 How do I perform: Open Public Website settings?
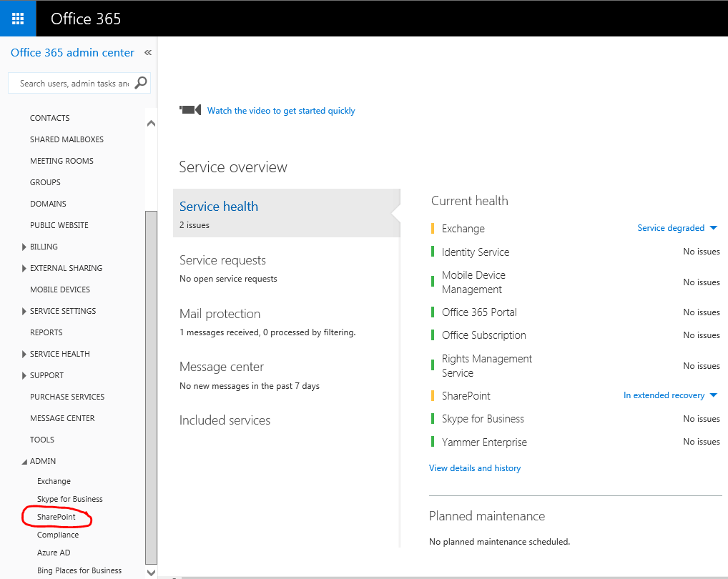[59, 225]
